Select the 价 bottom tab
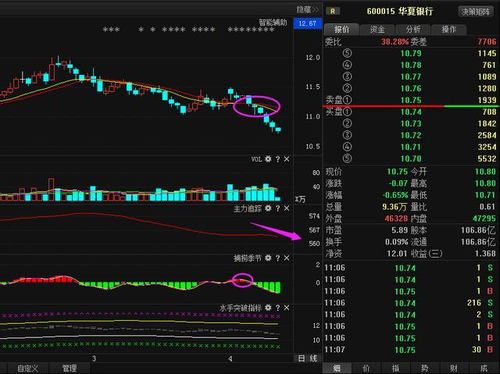The image size is (500, 374). click(x=366, y=368)
